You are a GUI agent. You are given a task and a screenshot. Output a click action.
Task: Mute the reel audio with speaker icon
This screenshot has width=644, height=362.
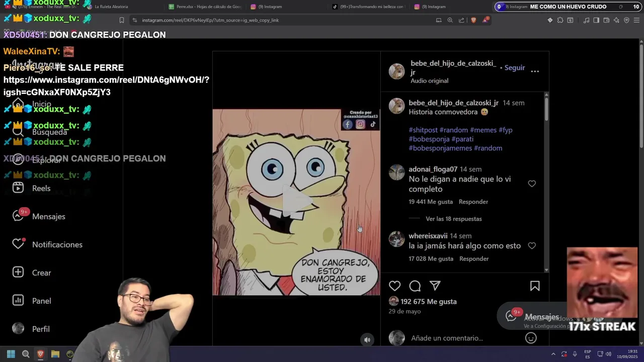[x=367, y=340]
